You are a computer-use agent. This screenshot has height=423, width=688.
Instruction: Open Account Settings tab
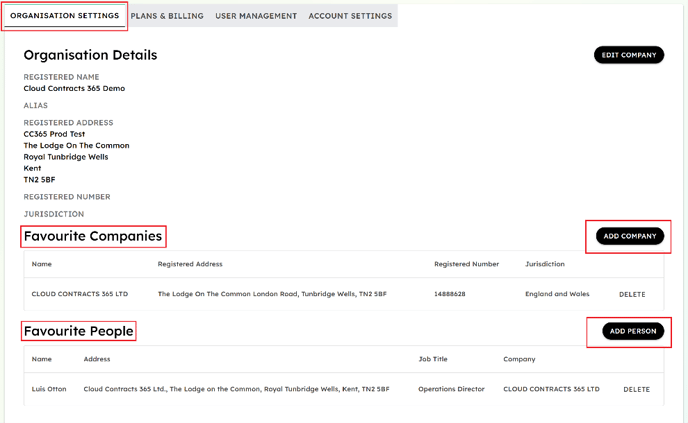pyautogui.click(x=350, y=16)
